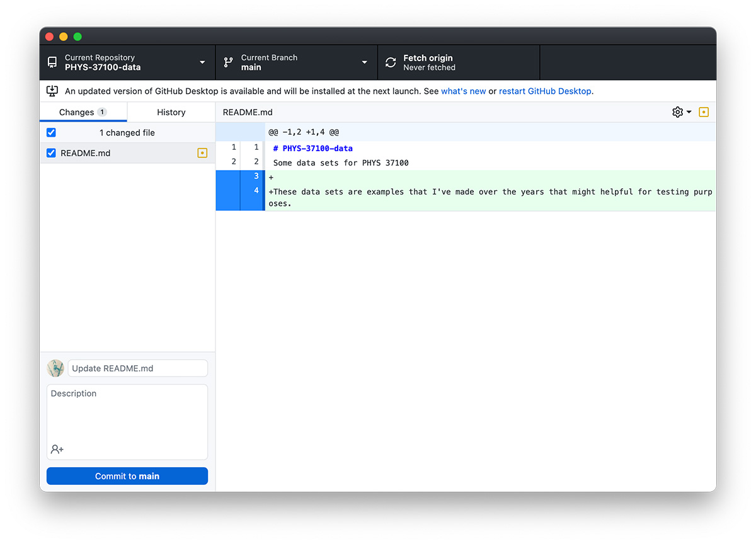Viewport: 756px width, 544px height.
Task: Click the repository icon beside Current Repository
Action: (52, 62)
